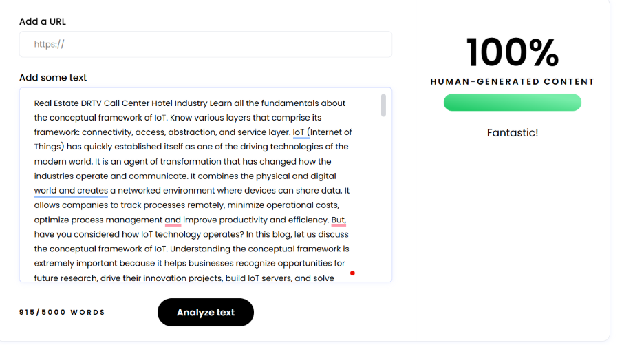Screen dimensions: 644x345
Task: Click the red-underlined word "and"
Action: tap(173, 220)
